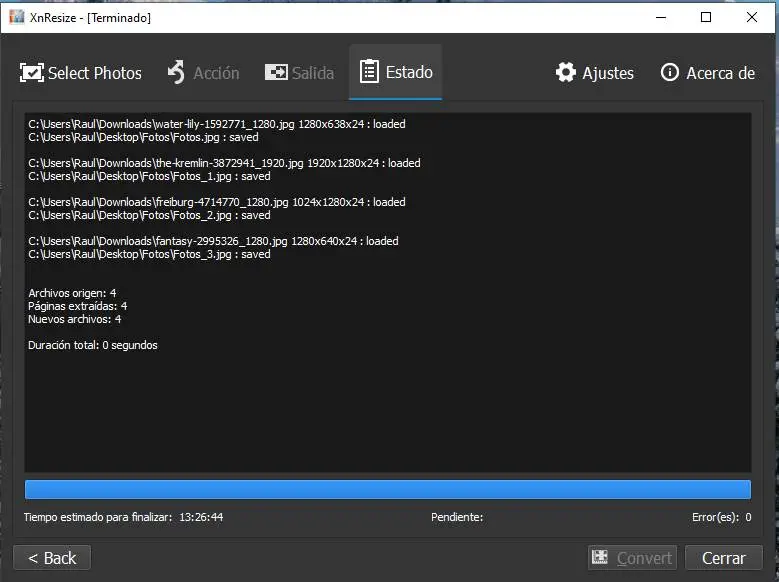
Task: Click the 'XnResize - [Terminado]' window title
Action: [90, 17]
